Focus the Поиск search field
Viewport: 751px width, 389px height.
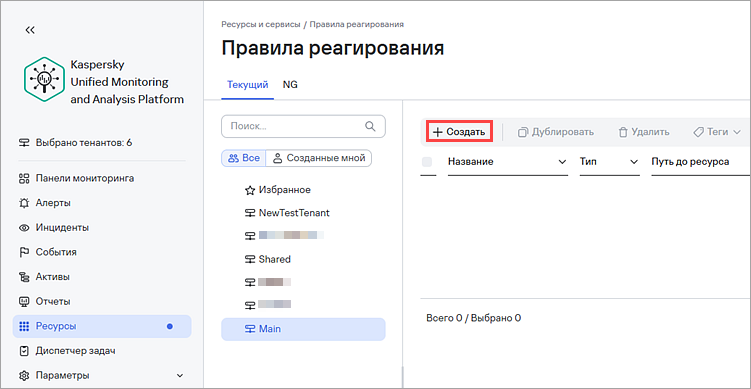(x=303, y=126)
